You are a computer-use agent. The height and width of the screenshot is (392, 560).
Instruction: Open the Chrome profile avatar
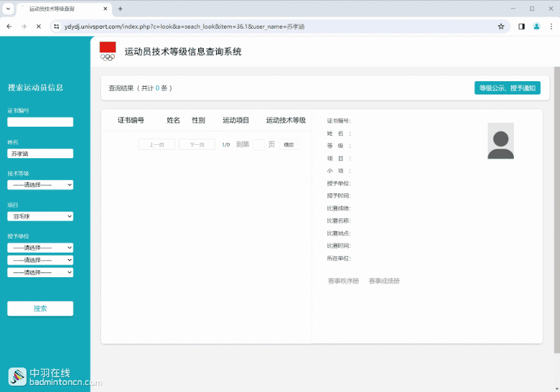[536, 27]
